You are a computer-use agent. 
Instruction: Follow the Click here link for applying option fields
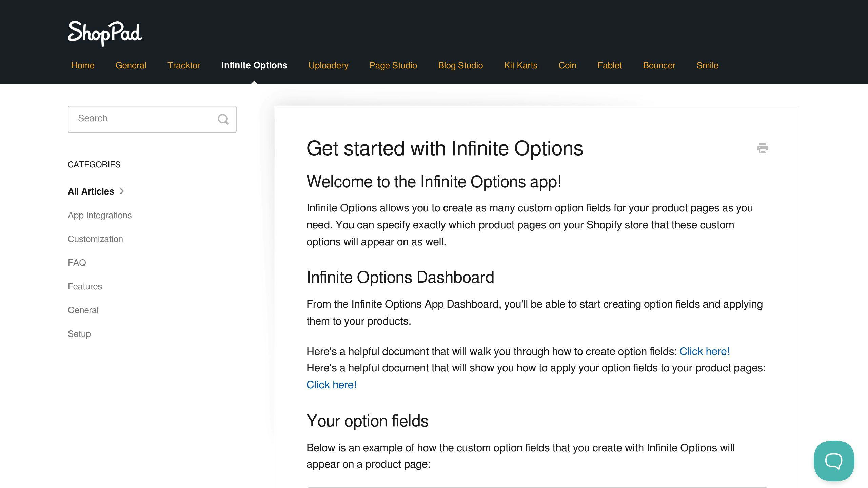point(332,385)
